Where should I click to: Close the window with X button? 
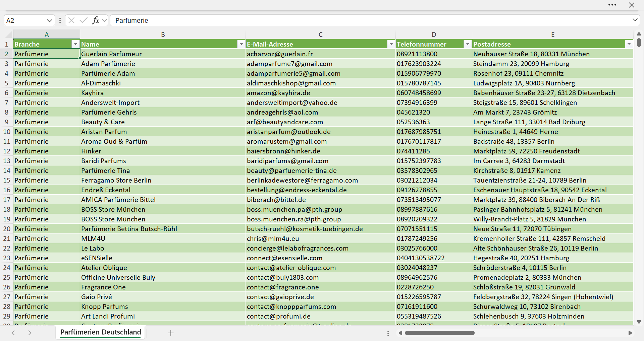click(632, 5)
